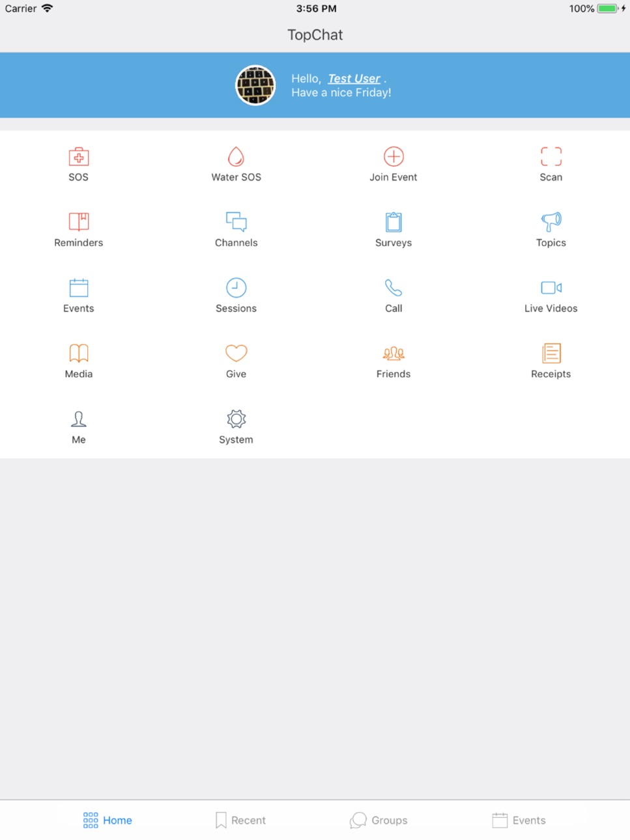
Task: Tap the 100% battery percentage text
Action: (x=582, y=8)
